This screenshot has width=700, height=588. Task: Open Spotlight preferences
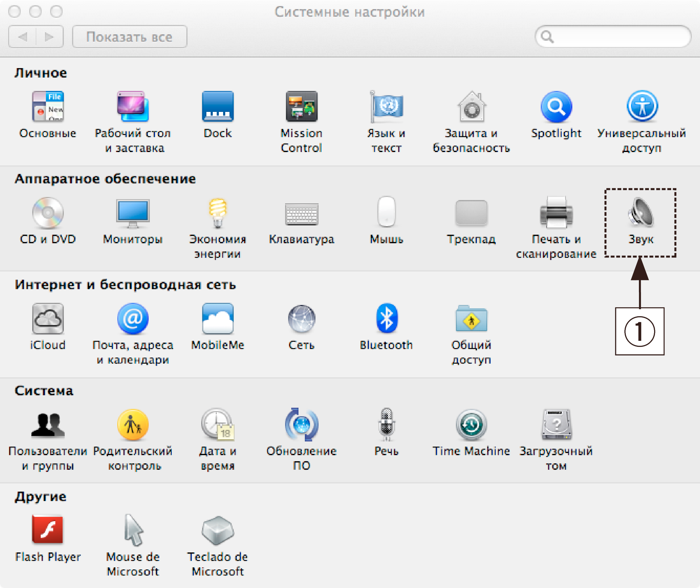pyautogui.click(x=556, y=107)
